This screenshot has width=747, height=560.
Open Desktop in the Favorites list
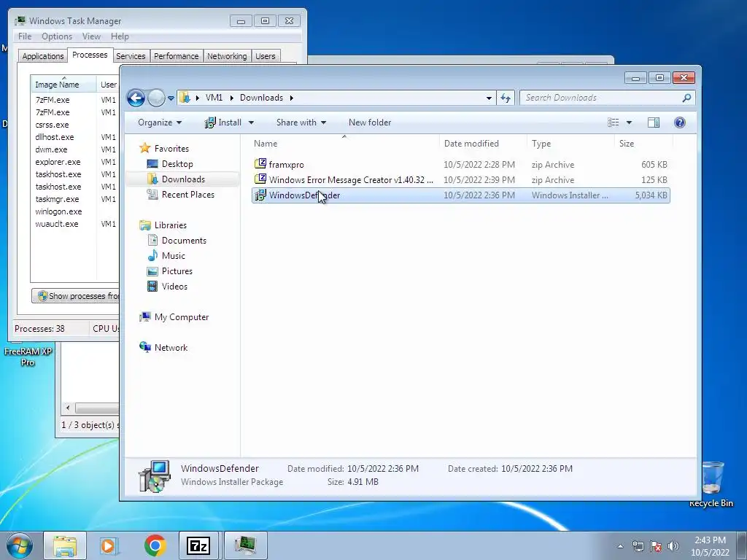point(177,164)
